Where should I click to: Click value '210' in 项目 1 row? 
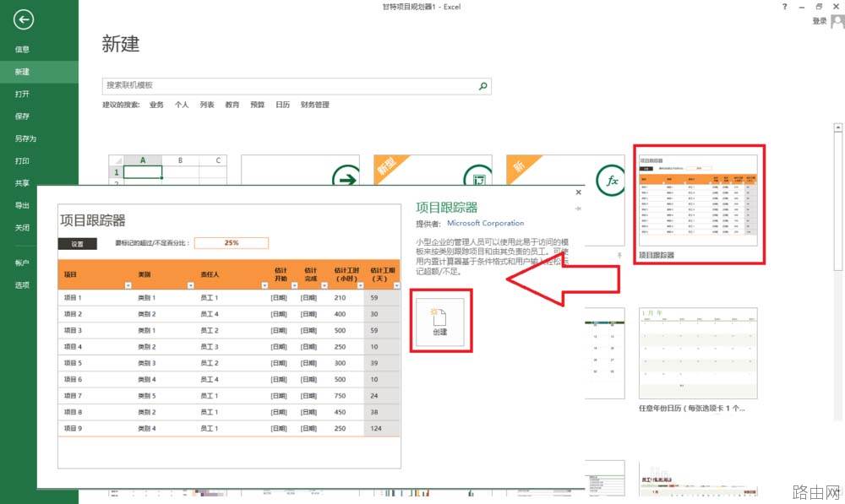(340, 298)
